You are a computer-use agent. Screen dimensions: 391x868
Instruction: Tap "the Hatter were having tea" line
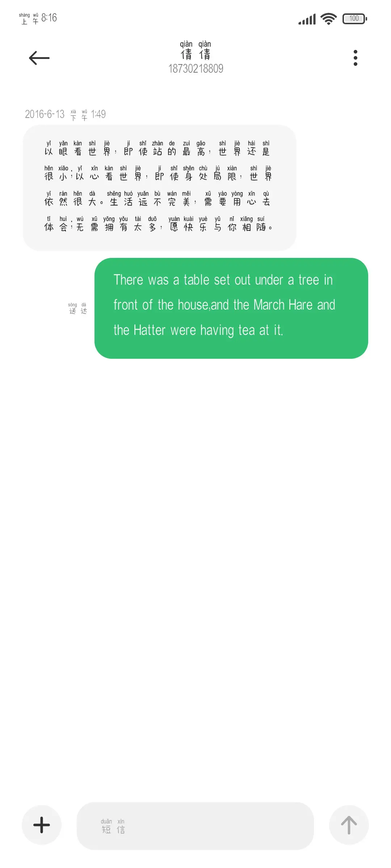(198, 330)
